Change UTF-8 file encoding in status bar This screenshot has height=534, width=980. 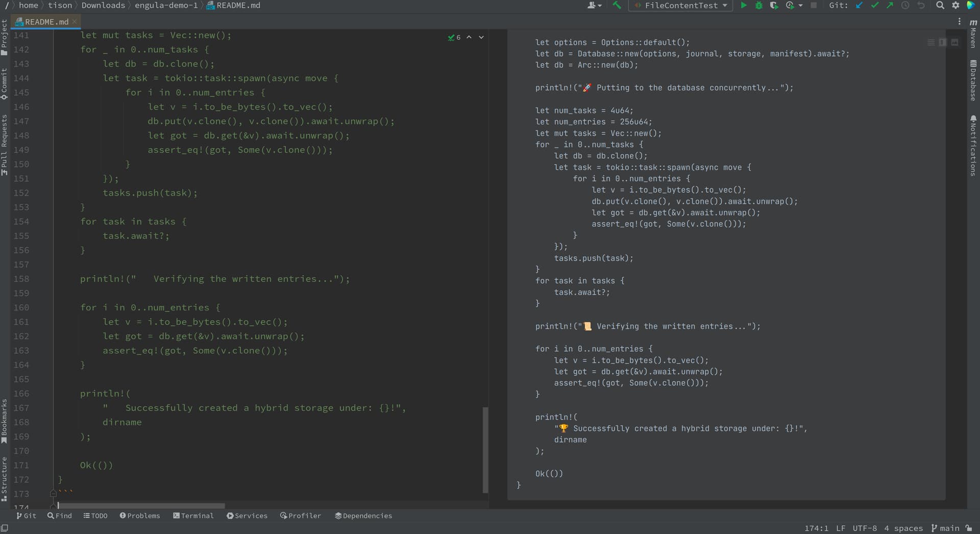click(865, 528)
